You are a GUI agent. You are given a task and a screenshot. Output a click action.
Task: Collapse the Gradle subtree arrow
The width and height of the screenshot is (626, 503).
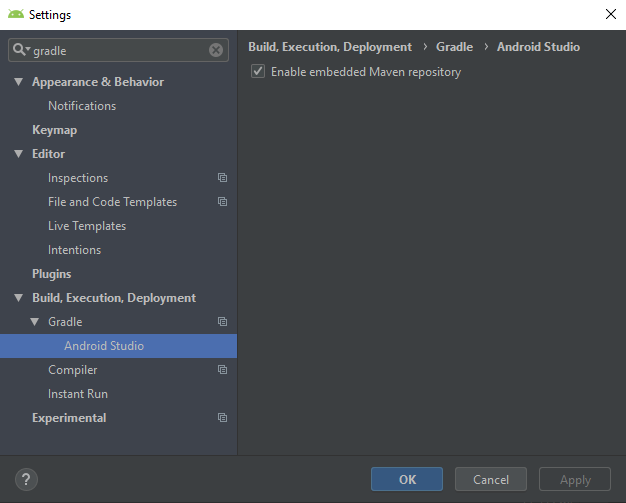point(35,322)
